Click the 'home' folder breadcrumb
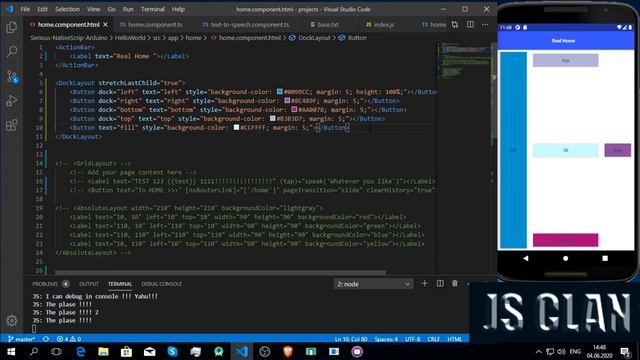640x360 pixels. click(193, 38)
